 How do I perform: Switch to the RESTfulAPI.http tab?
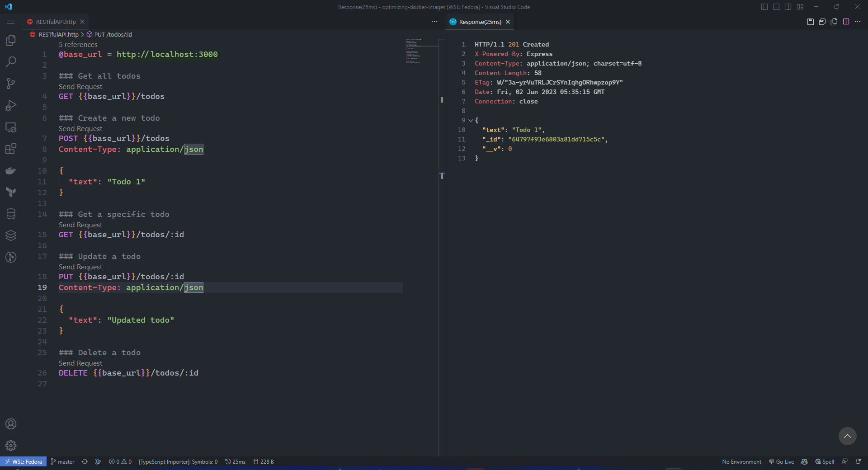tap(56, 22)
